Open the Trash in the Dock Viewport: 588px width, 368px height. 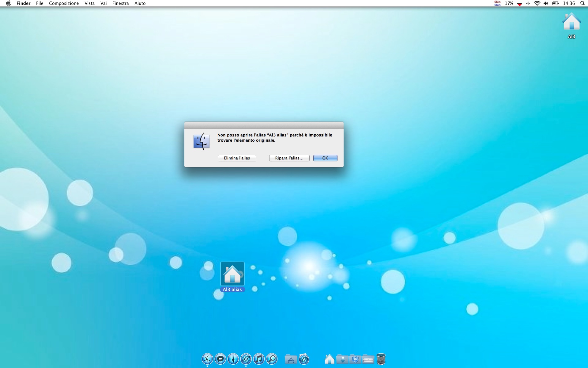(x=381, y=359)
